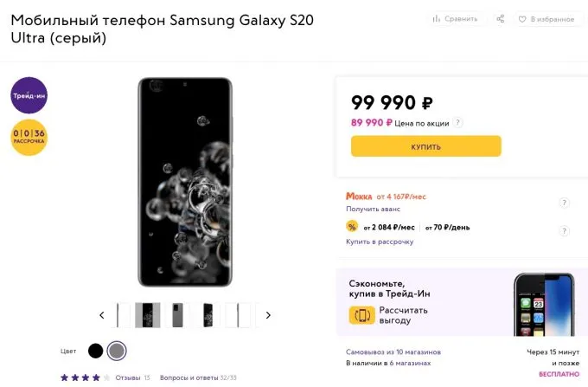Click the yellow percent installment icon
588x387 pixels.
coord(352,227)
